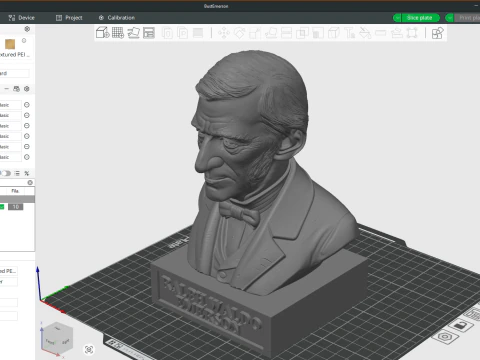Select the Rotate tool
This screenshot has width=480, height=360.
coord(239,33)
